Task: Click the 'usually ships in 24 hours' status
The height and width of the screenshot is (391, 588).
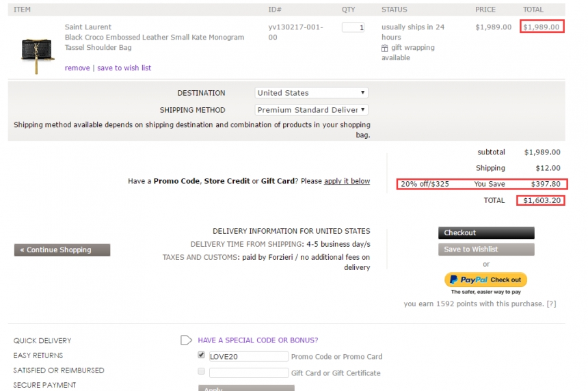Action: point(413,32)
